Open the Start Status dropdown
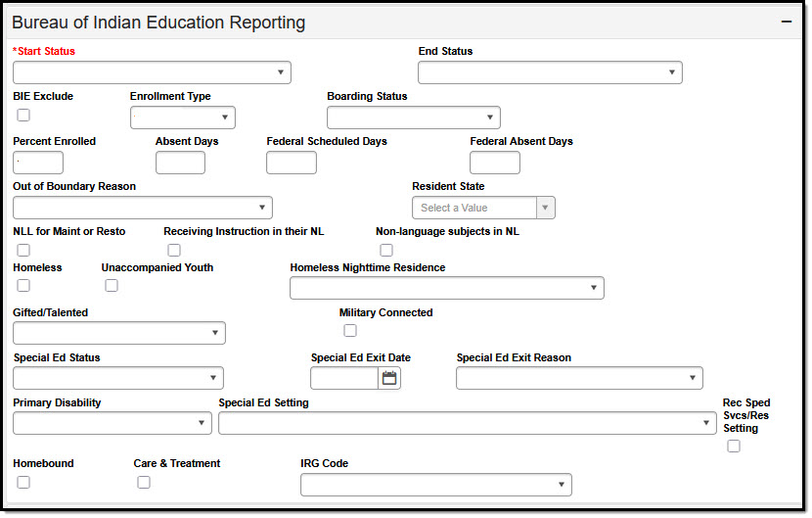Viewport: 812px width, 518px height. click(x=152, y=72)
